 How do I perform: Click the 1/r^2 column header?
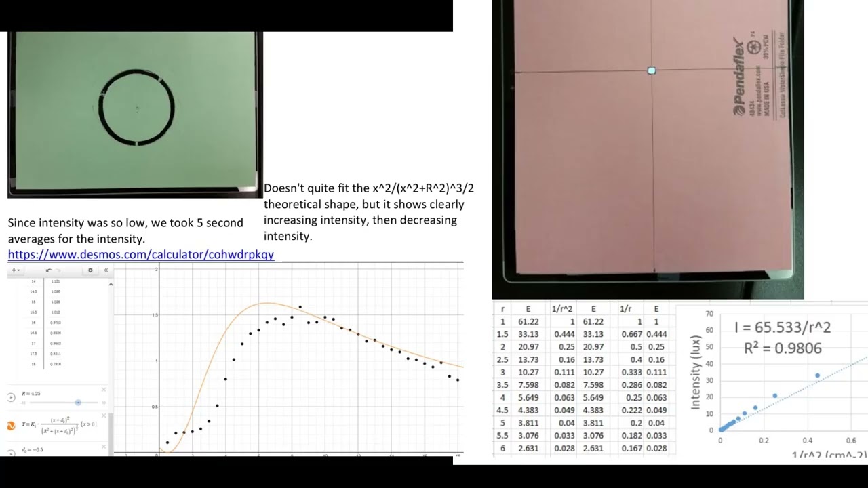pyautogui.click(x=562, y=309)
